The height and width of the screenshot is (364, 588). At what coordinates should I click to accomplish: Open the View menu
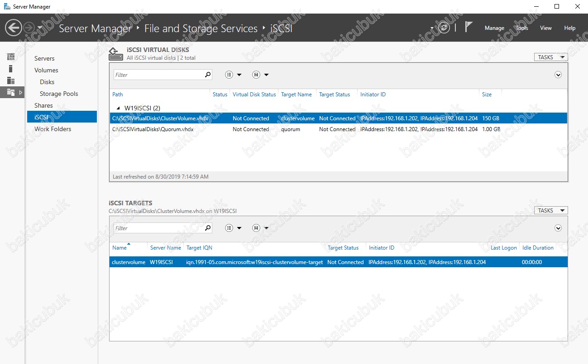(x=546, y=28)
